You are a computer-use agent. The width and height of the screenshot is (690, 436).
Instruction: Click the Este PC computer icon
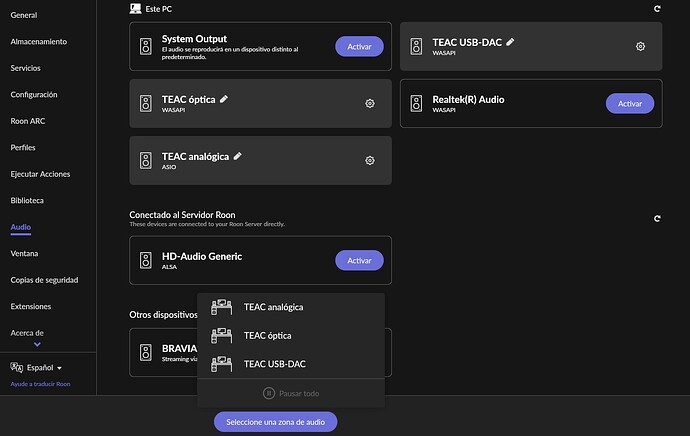click(x=136, y=8)
